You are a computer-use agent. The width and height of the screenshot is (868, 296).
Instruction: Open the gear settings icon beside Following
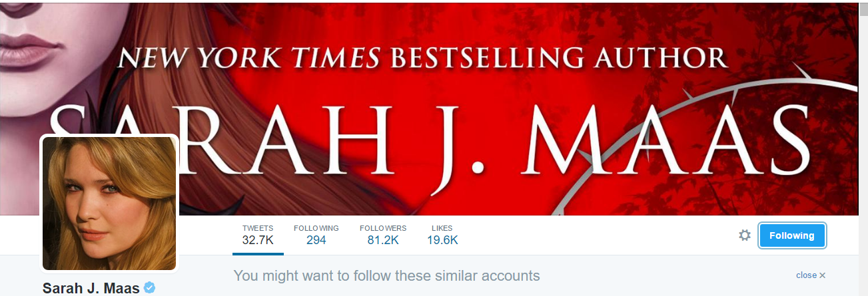pyautogui.click(x=745, y=235)
